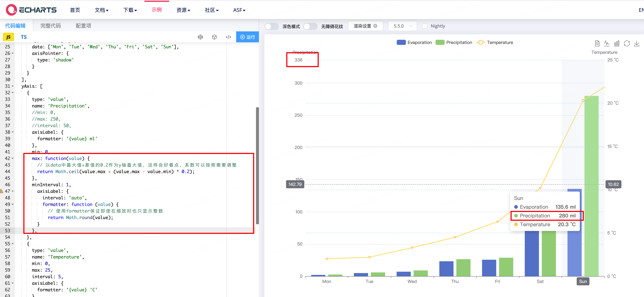
Task: Toggle Precipitation series in legend
Action: (454, 43)
